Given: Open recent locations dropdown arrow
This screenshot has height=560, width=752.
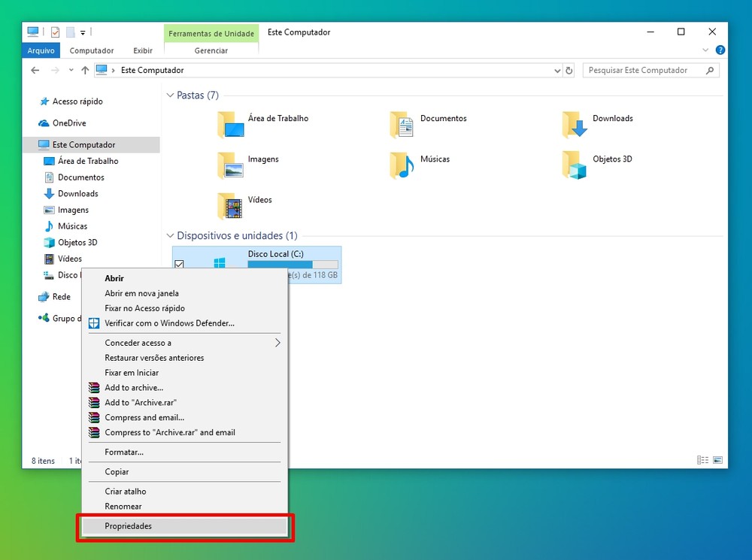Looking at the screenshot, I should [71, 70].
